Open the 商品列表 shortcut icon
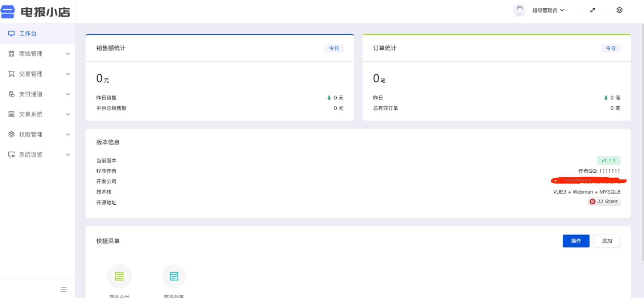The width and height of the screenshot is (644, 298). tap(174, 276)
